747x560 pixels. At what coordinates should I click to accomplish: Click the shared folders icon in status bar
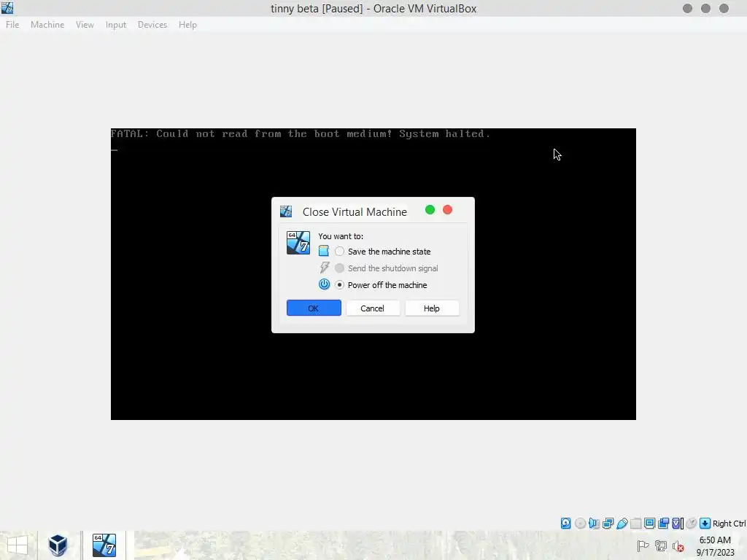[635, 524]
